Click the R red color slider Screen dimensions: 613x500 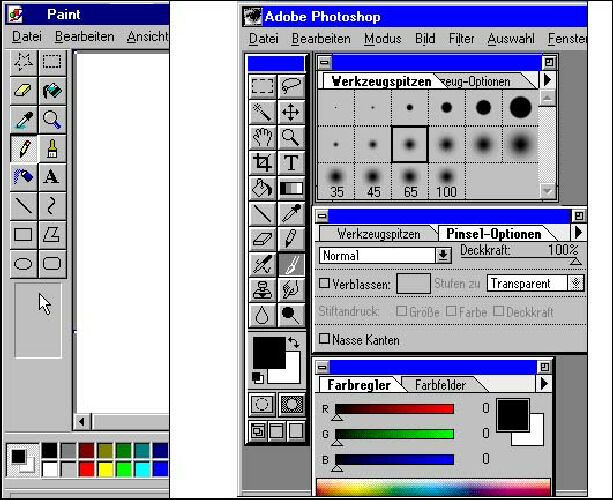(394, 409)
